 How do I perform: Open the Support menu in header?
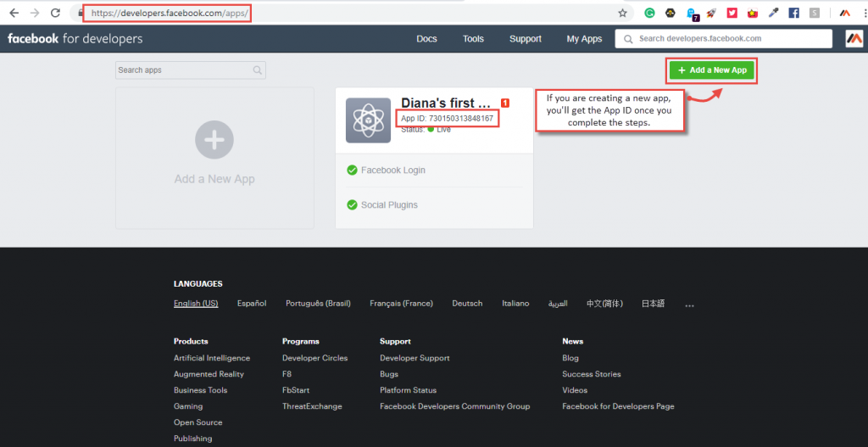click(526, 39)
